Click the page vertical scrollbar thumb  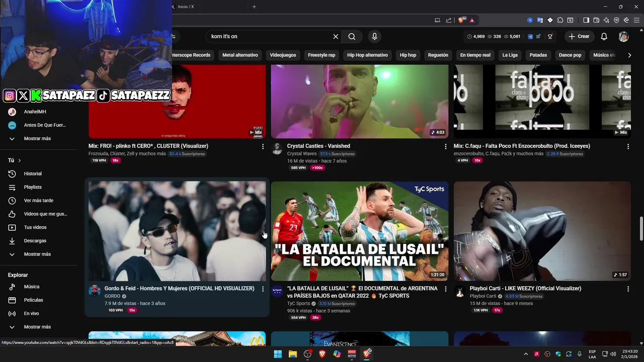pyautogui.click(x=641, y=229)
